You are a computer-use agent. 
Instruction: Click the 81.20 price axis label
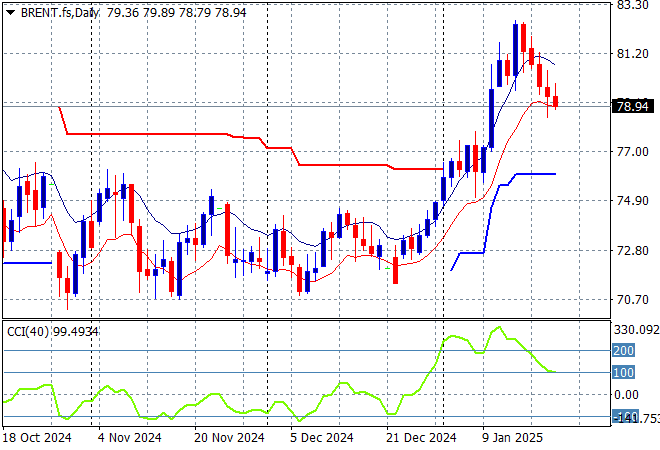632,54
